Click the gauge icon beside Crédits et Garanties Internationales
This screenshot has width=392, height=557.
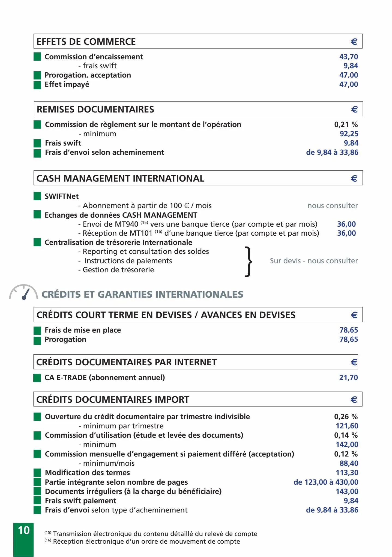click(23, 292)
